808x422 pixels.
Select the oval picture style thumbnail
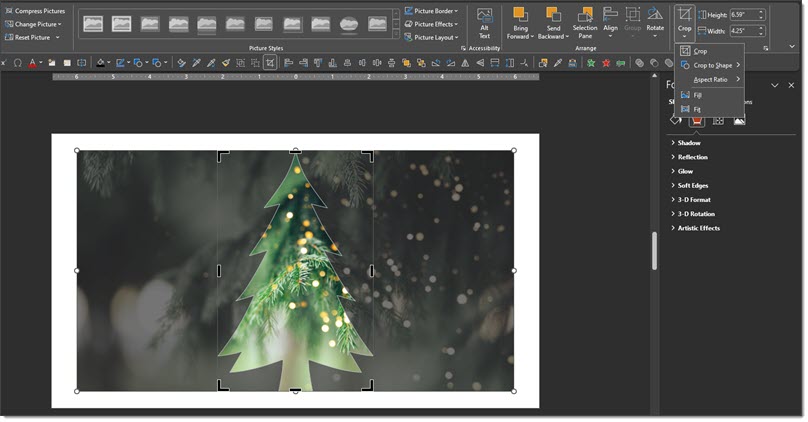click(x=350, y=23)
